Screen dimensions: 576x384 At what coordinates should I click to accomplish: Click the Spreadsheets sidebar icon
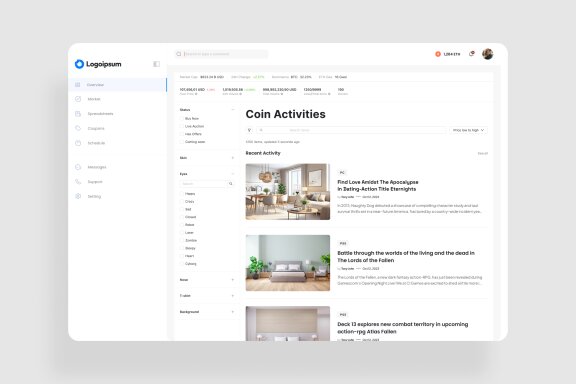click(78, 114)
